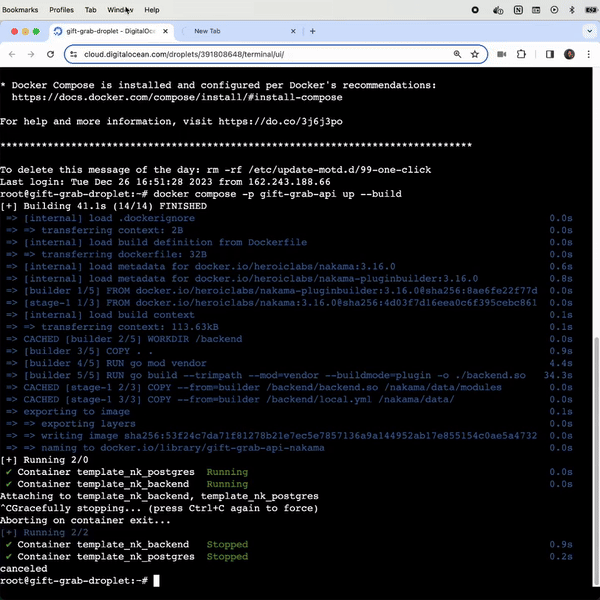Click the 'RUN go mod vendor' line
The height and width of the screenshot is (600, 600).
tap(106, 364)
